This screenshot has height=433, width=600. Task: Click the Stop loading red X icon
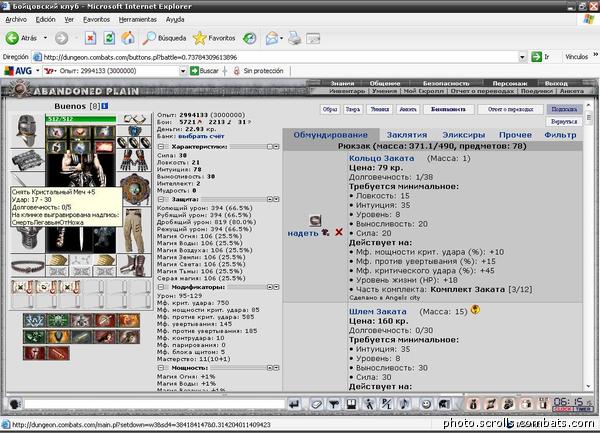click(x=90, y=38)
